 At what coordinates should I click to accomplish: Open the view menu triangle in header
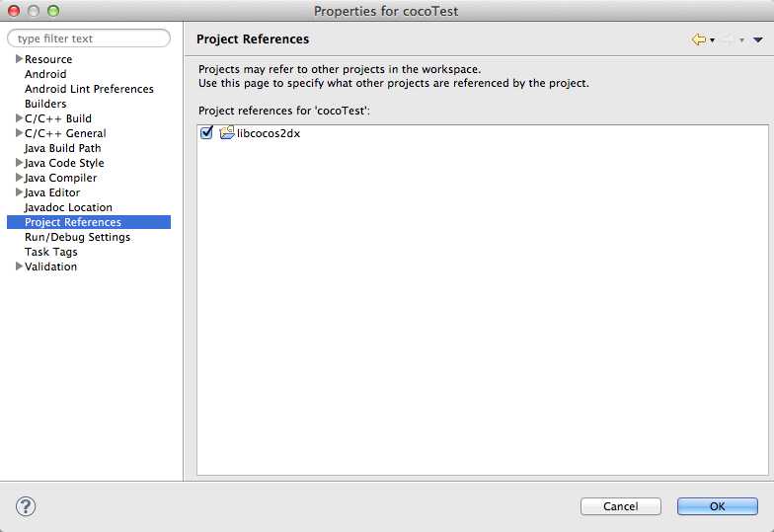pyautogui.click(x=758, y=39)
